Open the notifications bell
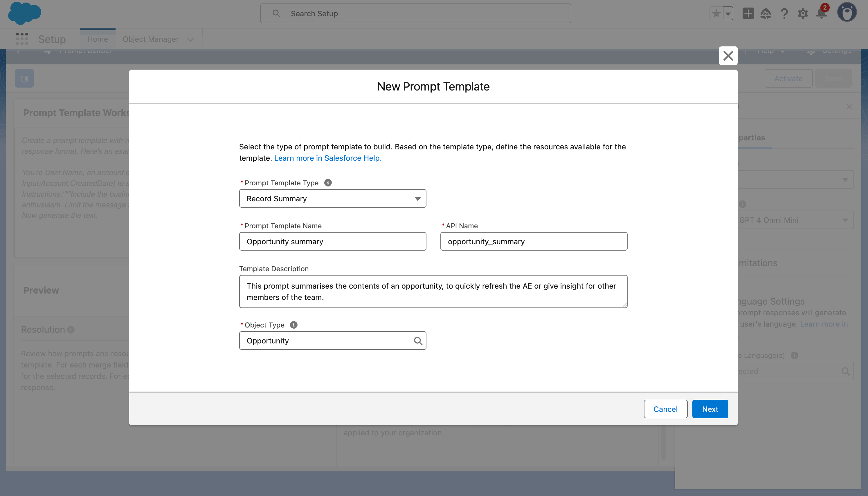The height and width of the screenshot is (496, 868). 821,14
